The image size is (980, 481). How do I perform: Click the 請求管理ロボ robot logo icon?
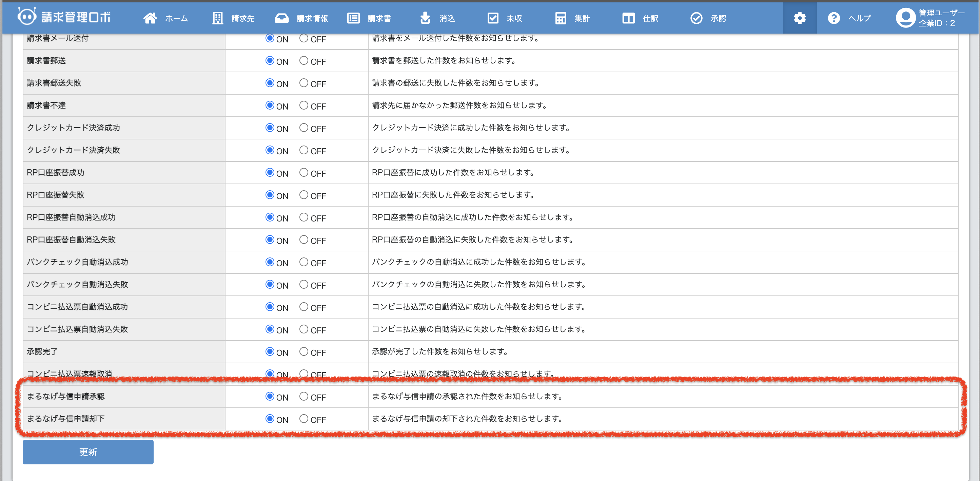point(27,17)
